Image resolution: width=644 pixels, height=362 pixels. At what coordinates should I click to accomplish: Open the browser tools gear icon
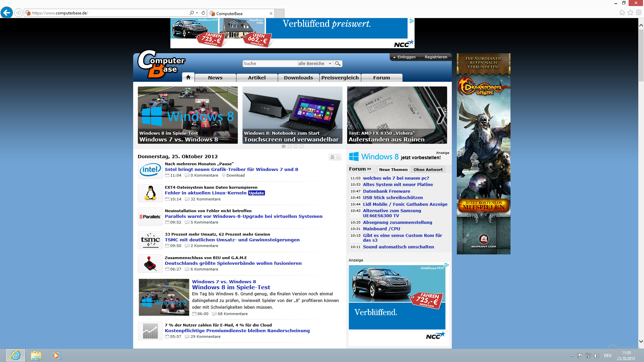(639, 13)
